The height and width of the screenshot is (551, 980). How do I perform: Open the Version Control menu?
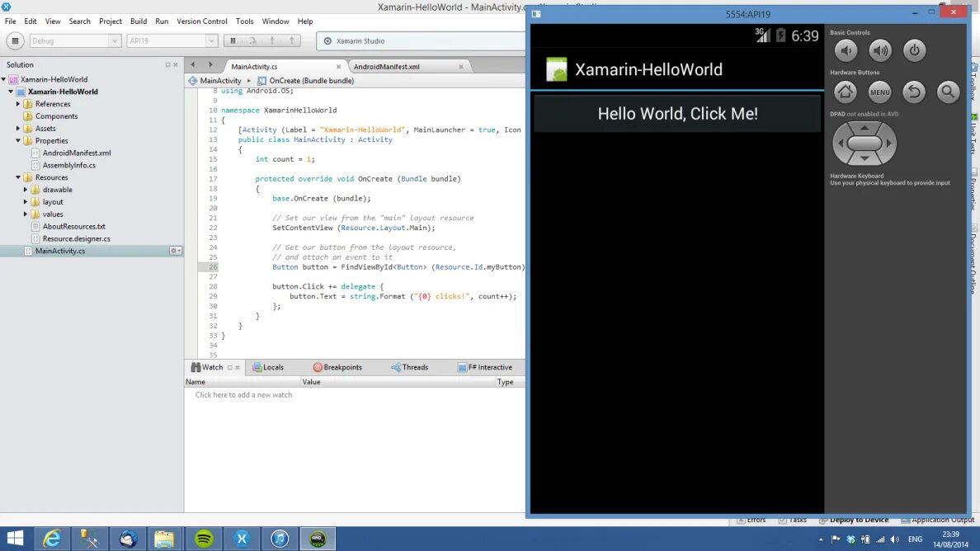pyautogui.click(x=202, y=21)
